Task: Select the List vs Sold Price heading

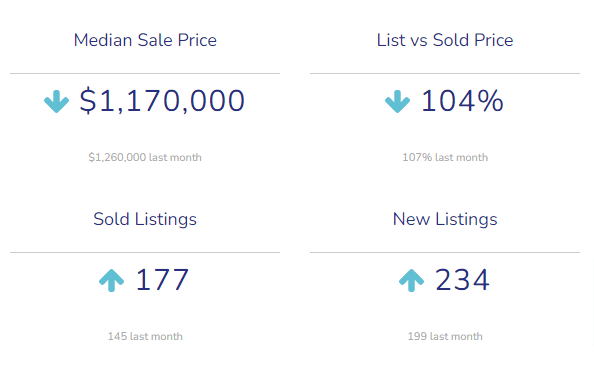Action: click(445, 40)
